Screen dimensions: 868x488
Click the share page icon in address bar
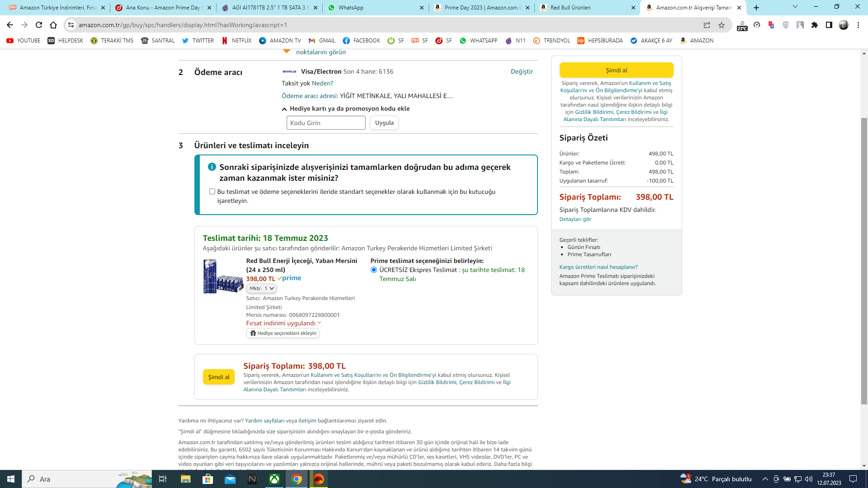click(x=707, y=25)
